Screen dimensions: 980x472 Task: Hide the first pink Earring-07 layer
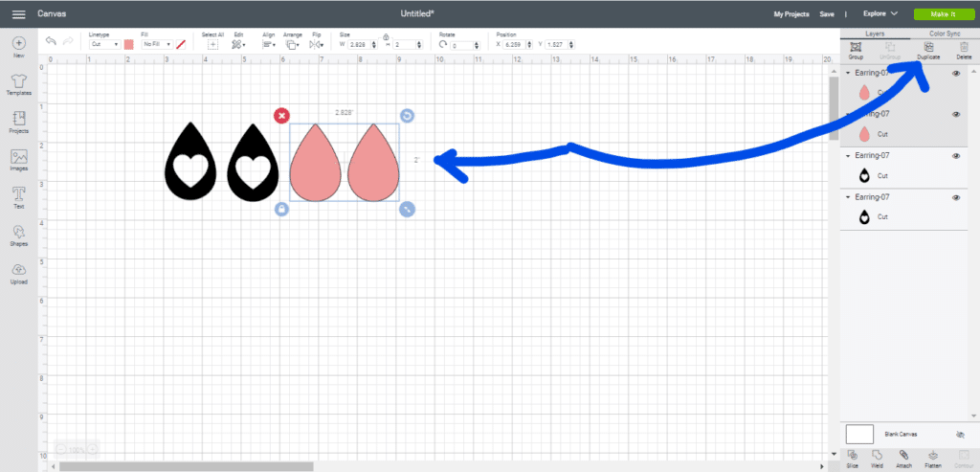click(x=956, y=74)
